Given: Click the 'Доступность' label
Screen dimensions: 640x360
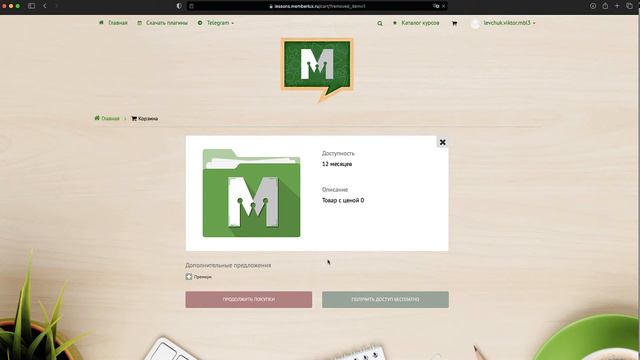Looking at the screenshot, I should click(x=338, y=153).
